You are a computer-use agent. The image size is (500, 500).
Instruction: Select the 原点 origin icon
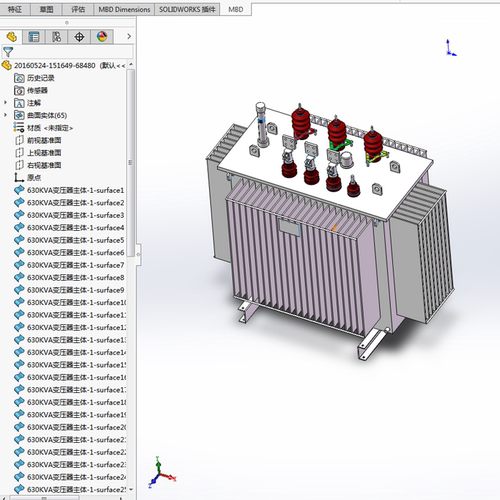point(19,178)
